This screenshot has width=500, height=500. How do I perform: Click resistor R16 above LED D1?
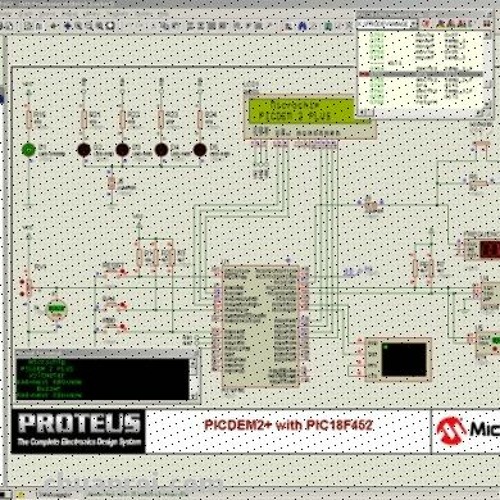point(29,119)
